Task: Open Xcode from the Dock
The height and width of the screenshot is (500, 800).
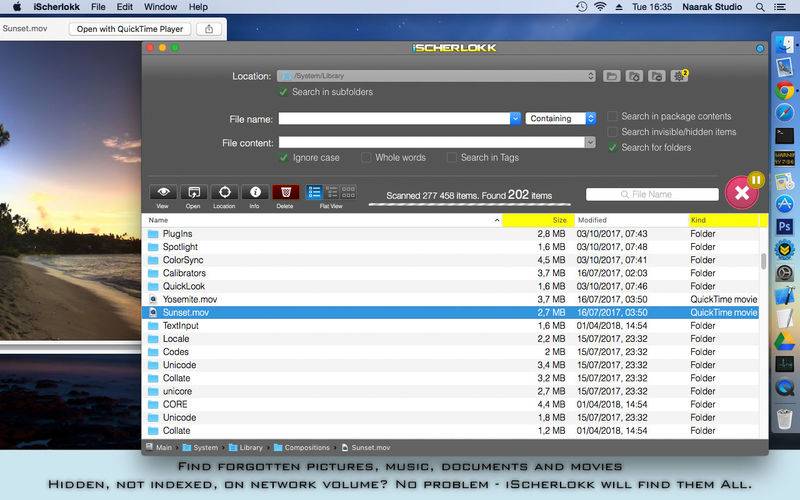Action: pos(785,295)
